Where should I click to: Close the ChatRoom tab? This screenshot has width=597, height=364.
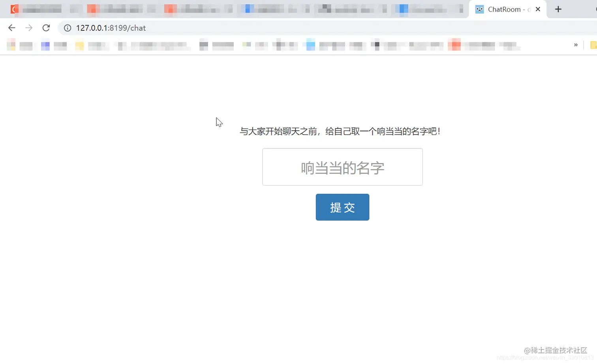point(538,9)
